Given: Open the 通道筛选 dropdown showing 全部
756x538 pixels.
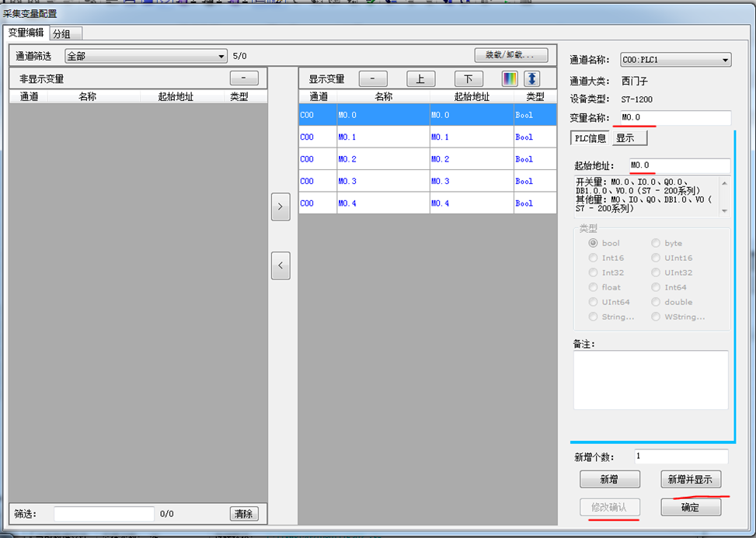Looking at the screenshot, I should click(x=145, y=56).
